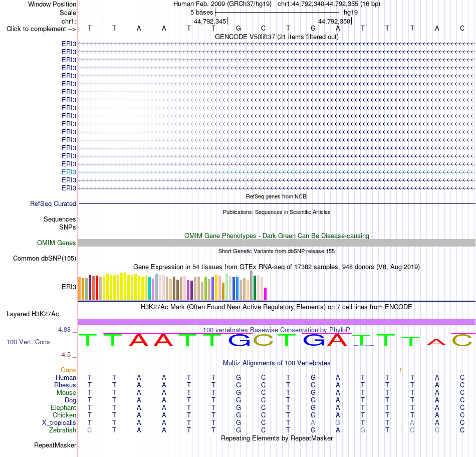Click the dark green bar in GTEx chart
476x457 pixels.
(x=255, y=288)
